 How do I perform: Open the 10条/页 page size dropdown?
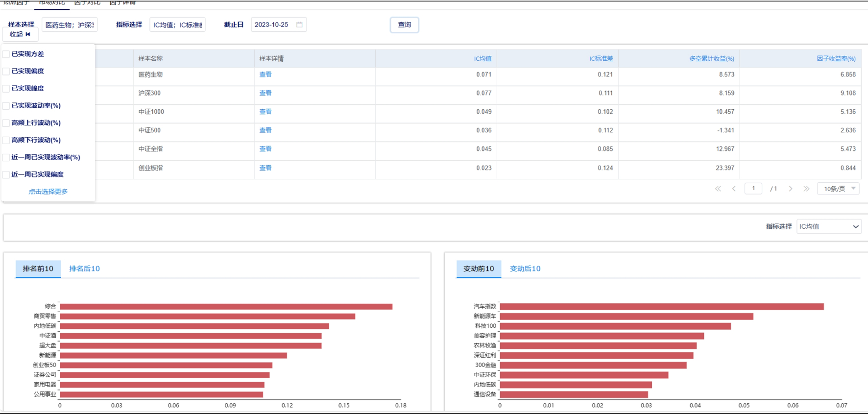pos(838,189)
